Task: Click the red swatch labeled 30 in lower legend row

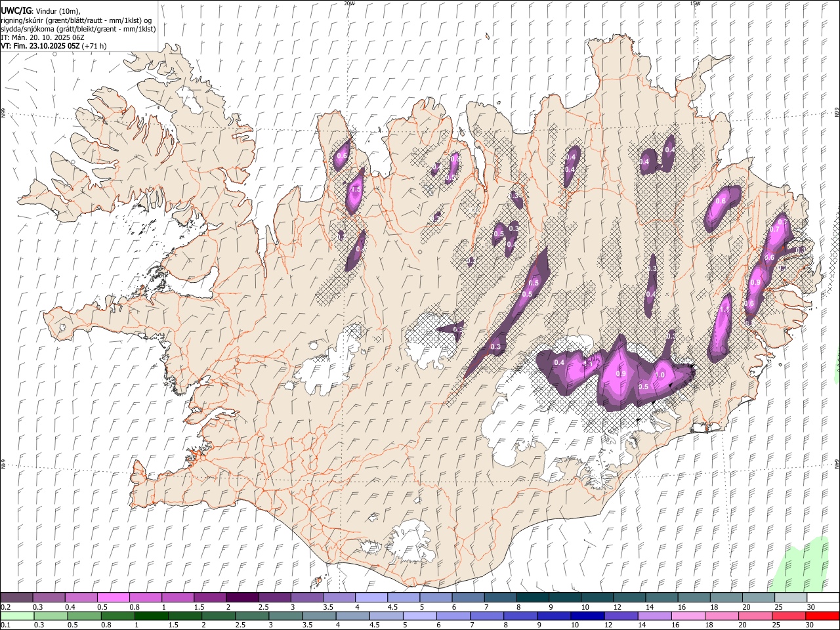Action: coord(822,616)
